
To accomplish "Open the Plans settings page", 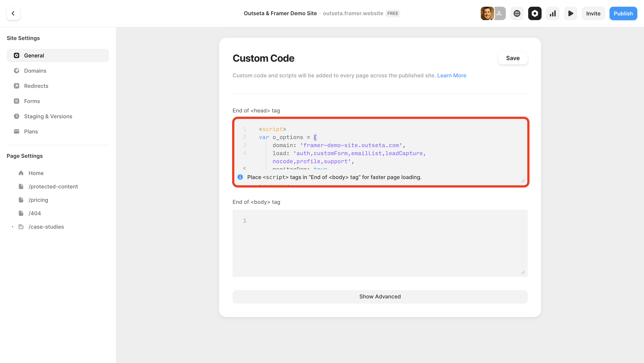I will pyautogui.click(x=31, y=131).
